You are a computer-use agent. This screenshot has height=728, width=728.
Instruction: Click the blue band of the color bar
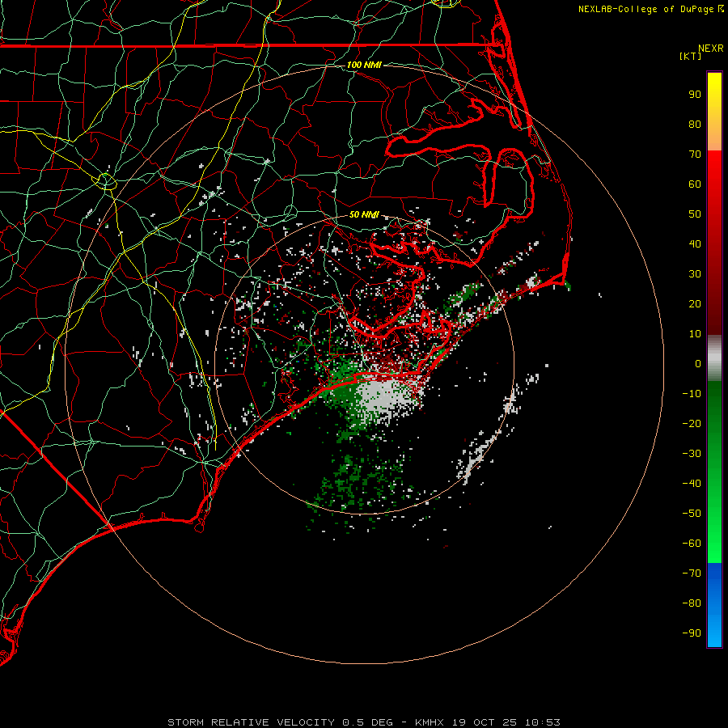tap(714, 604)
